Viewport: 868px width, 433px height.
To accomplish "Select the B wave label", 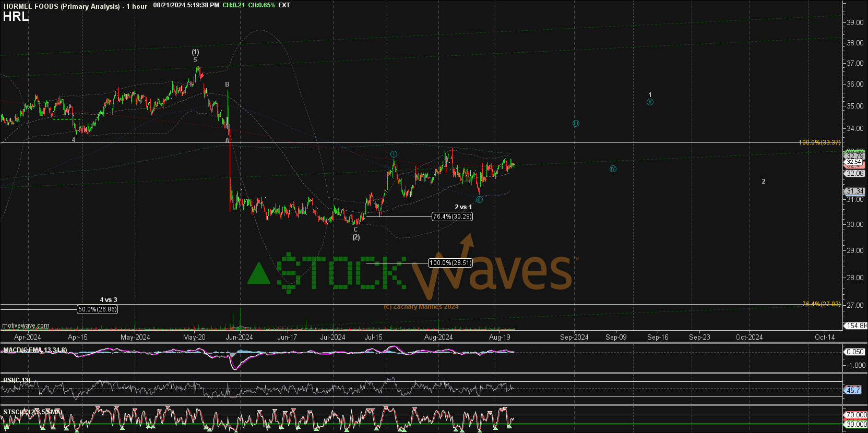I will (x=227, y=85).
